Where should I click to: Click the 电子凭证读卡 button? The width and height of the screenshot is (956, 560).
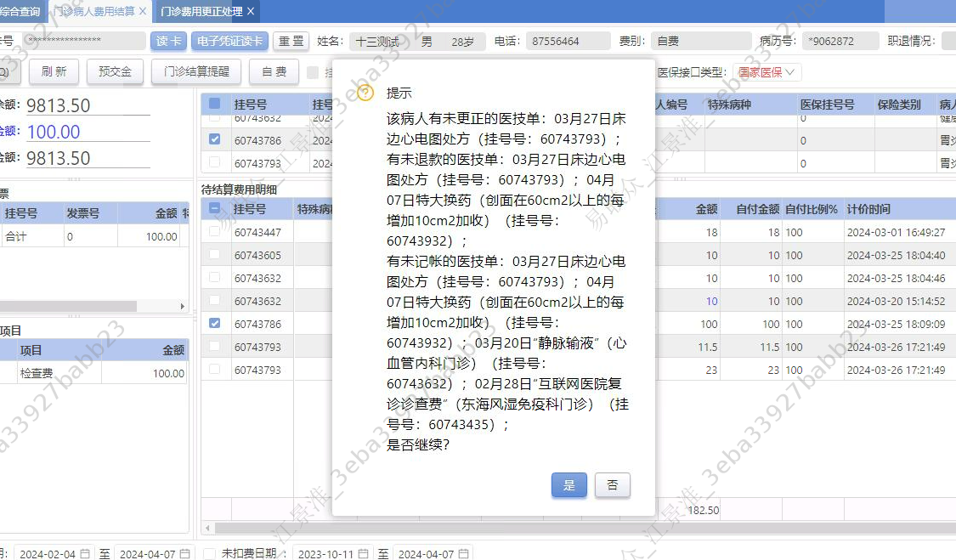click(x=229, y=41)
